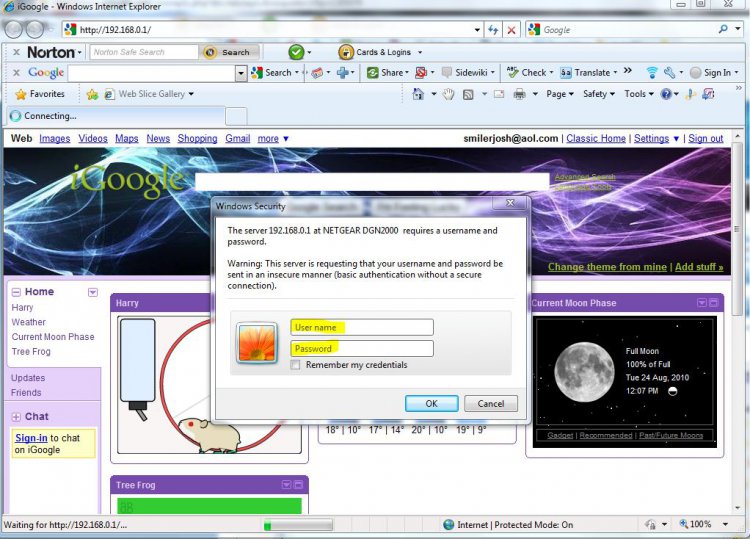Click the Change theme from mine link
This screenshot has height=539, width=750.
[x=607, y=267]
